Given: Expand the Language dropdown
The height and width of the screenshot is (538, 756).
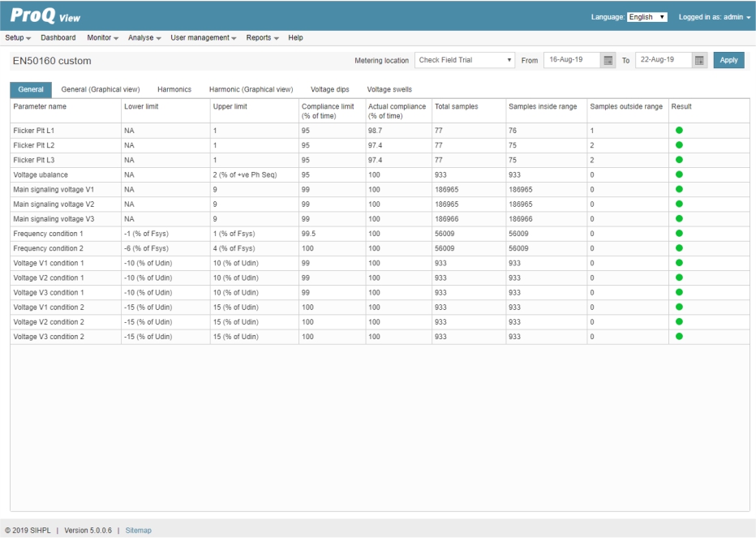Looking at the screenshot, I should point(647,17).
